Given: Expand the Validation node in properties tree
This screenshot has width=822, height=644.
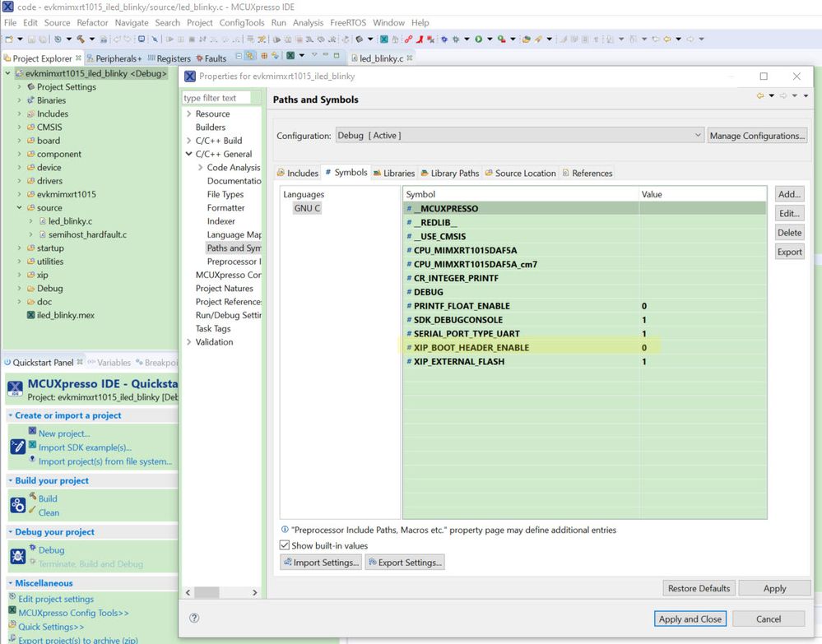Looking at the screenshot, I should [188, 341].
